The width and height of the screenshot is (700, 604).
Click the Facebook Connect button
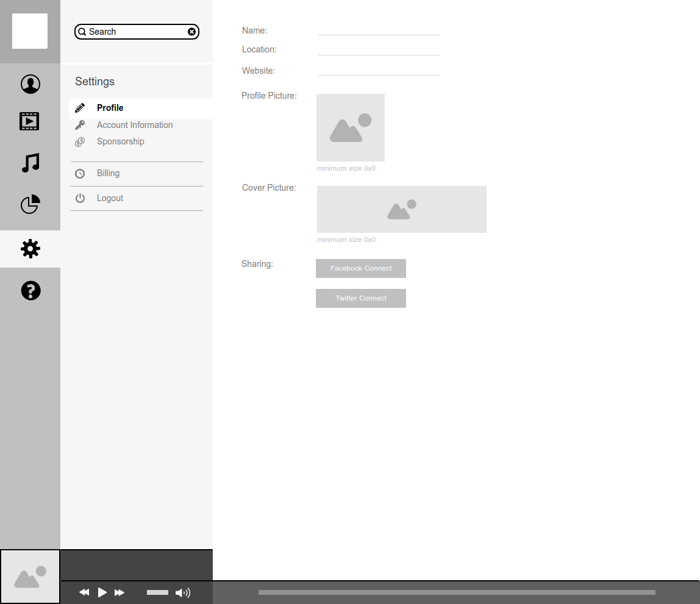click(x=361, y=269)
